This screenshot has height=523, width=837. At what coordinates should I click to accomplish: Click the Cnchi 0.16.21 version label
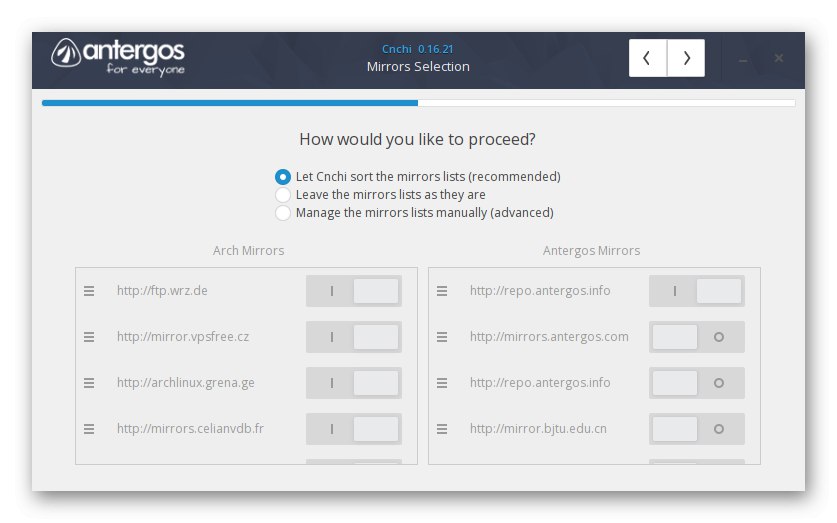417,49
